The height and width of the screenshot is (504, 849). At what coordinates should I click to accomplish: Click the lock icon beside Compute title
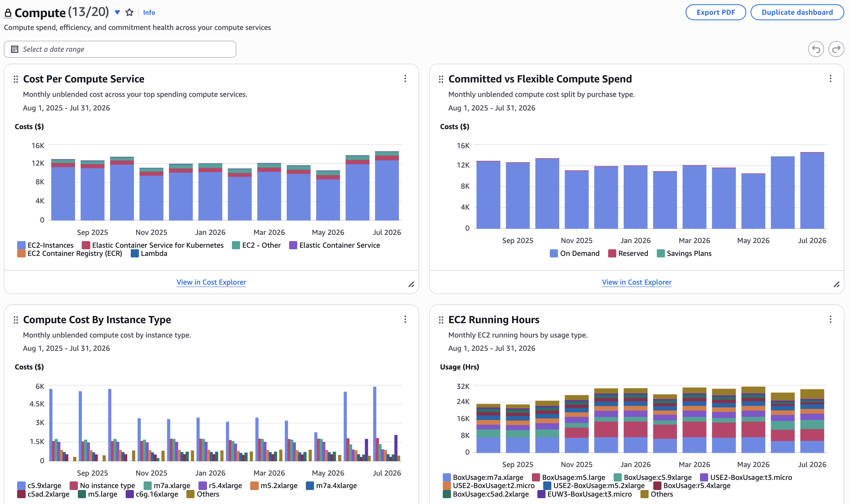pos(8,13)
